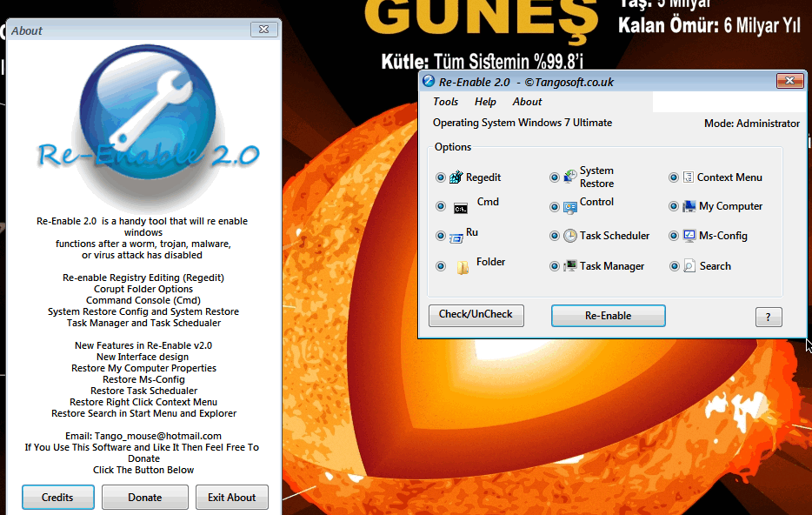The height and width of the screenshot is (515, 812).
Task: Click 'Re-enable Registry Editing (Regedit)' line
Action: 143,278
